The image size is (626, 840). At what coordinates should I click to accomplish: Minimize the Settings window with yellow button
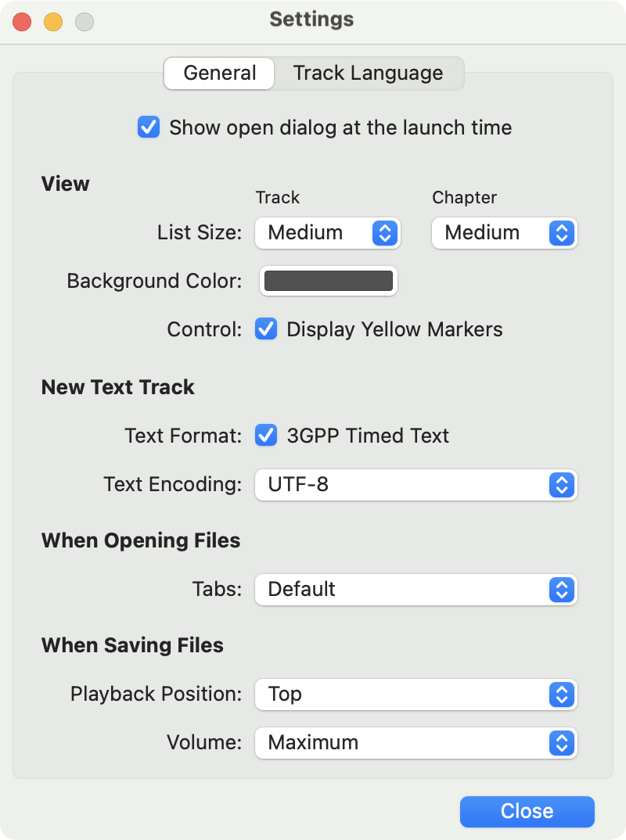(x=53, y=22)
